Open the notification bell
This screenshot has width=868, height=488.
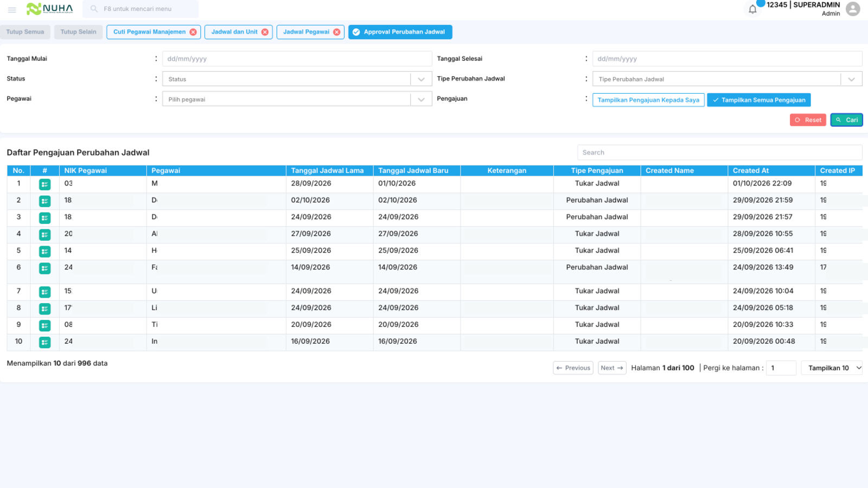(752, 9)
